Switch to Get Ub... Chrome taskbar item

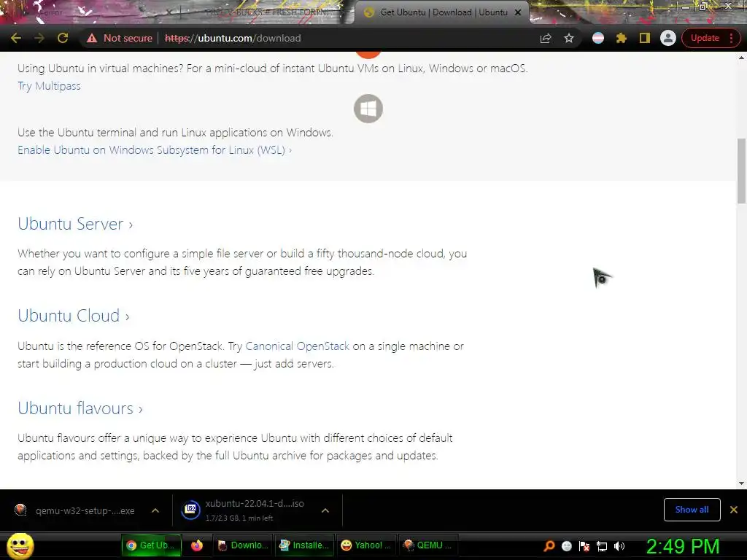[x=152, y=545]
